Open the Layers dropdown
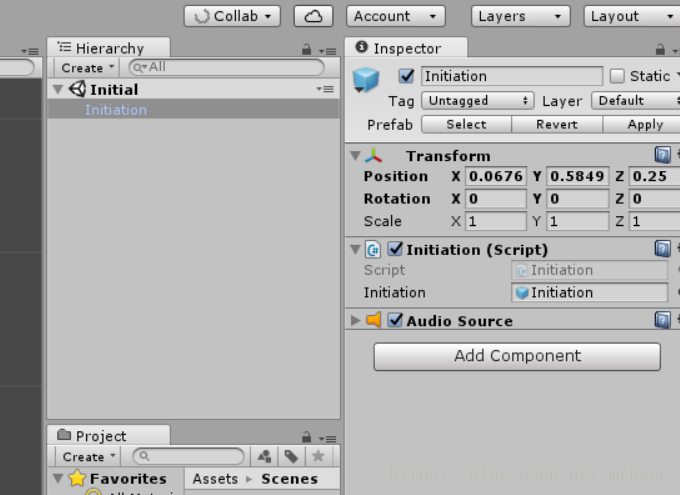This screenshot has height=495, width=680. pos(520,16)
